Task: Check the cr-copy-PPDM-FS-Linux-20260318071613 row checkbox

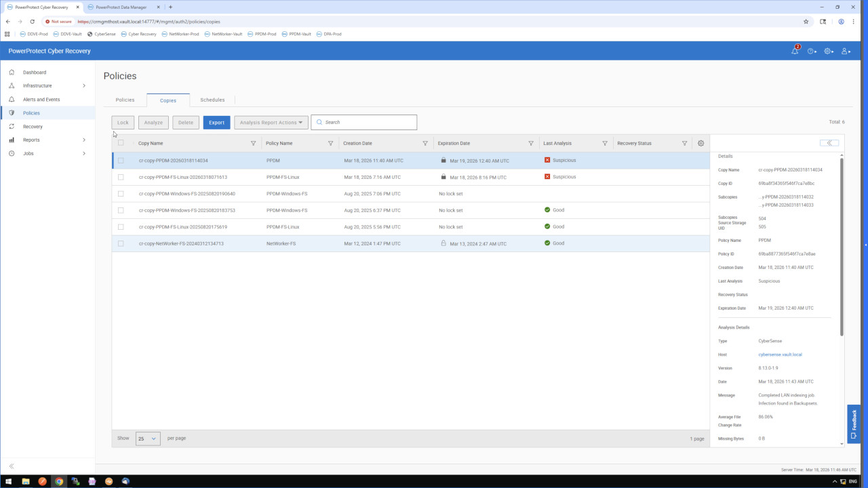Action: tap(121, 177)
